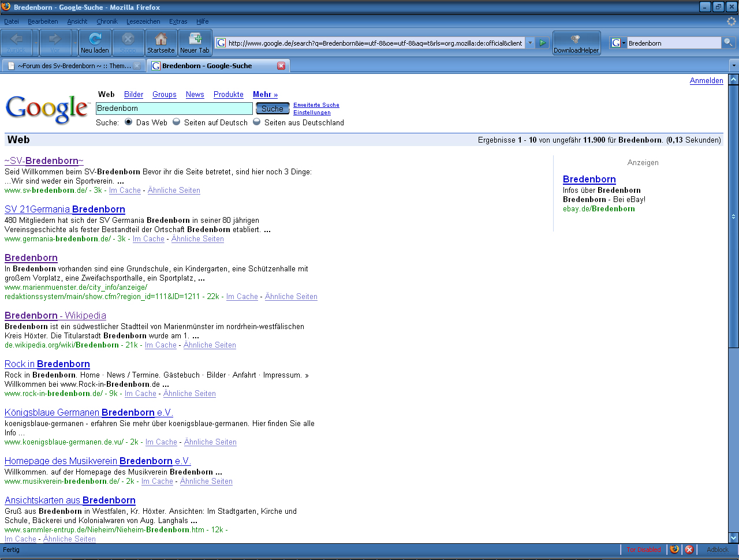Open the Lesezeichen menu

click(143, 21)
